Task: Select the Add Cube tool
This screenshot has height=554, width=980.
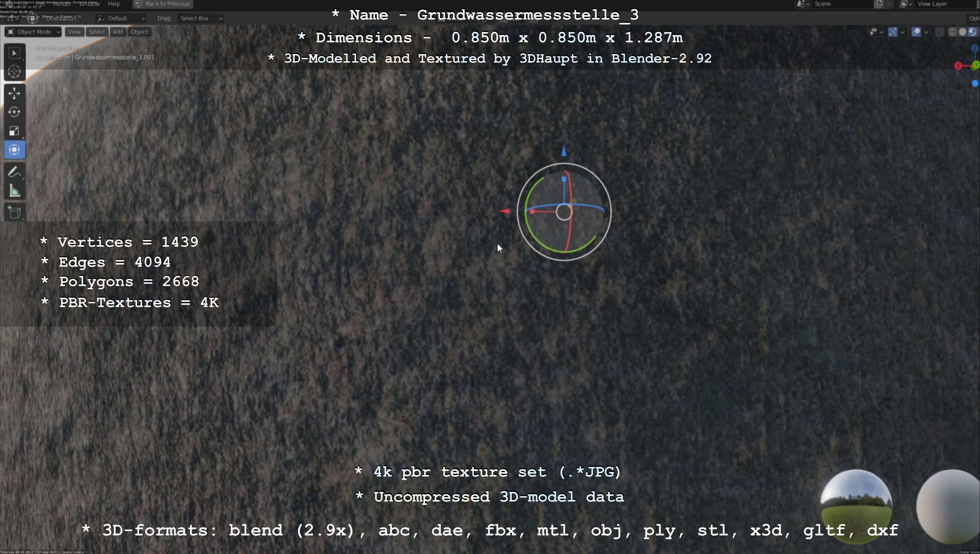Action: point(14,213)
